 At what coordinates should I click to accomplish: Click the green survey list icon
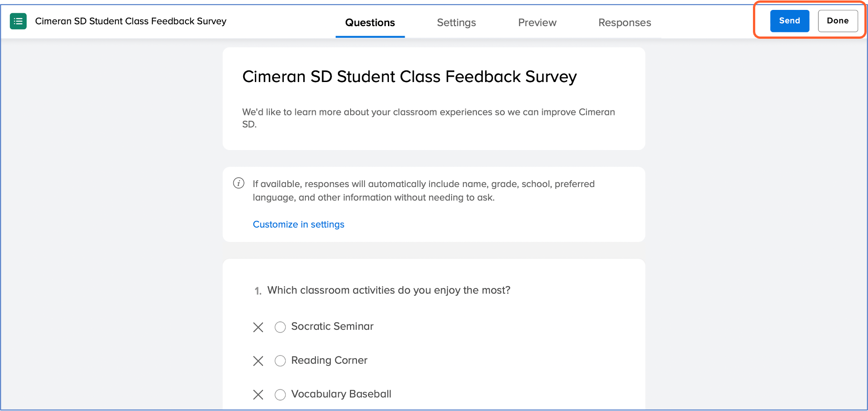(18, 21)
